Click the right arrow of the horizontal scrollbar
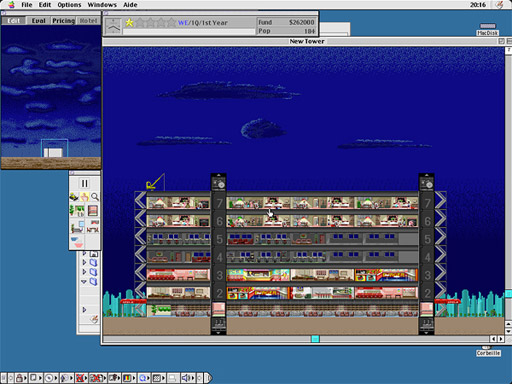The width and height of the screenshot is (512, 384). coord(501,339)
